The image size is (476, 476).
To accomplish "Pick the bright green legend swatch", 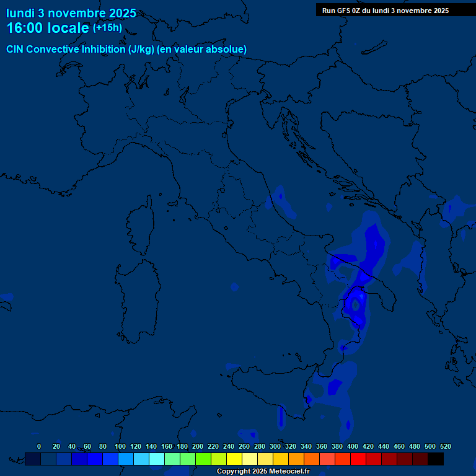I will (x=203, y=459).
